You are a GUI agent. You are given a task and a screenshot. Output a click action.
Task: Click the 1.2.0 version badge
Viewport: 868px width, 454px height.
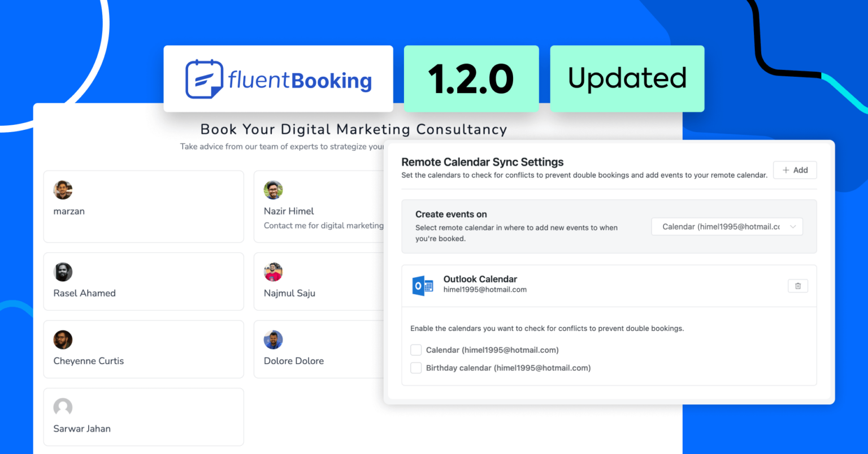(471, 78)
